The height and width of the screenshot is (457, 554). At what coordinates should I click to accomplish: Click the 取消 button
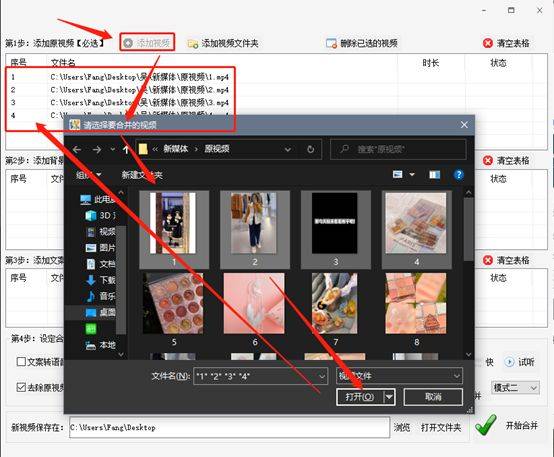(x=433, y=397)
